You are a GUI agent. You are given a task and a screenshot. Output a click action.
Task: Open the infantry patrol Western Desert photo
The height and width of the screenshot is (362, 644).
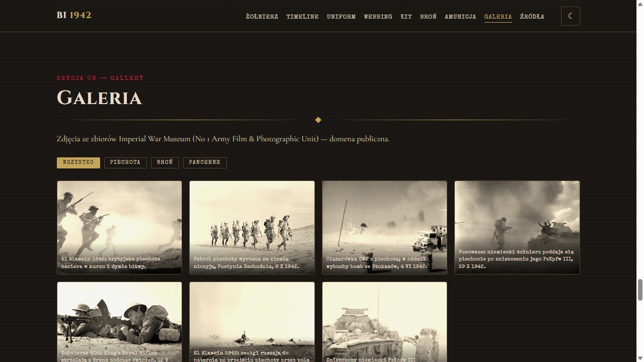click(x=252, y=227)
